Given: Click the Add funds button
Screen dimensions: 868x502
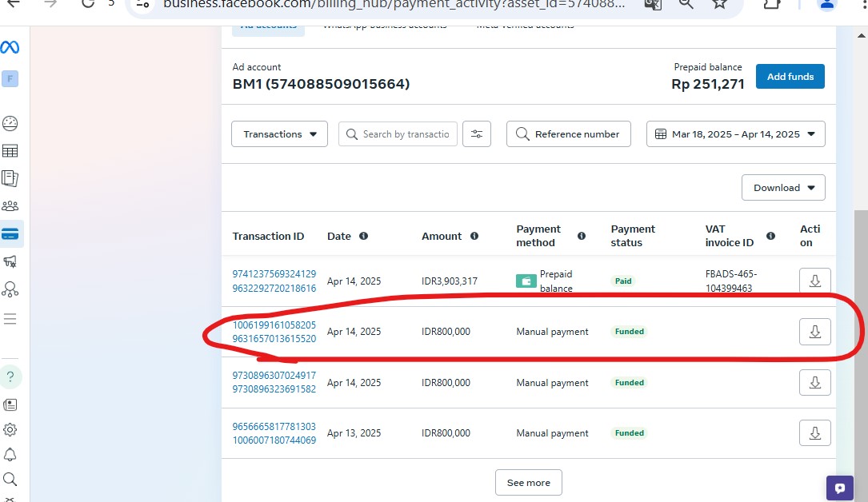Looking at the screenshot, I should [x=790, y=77].
